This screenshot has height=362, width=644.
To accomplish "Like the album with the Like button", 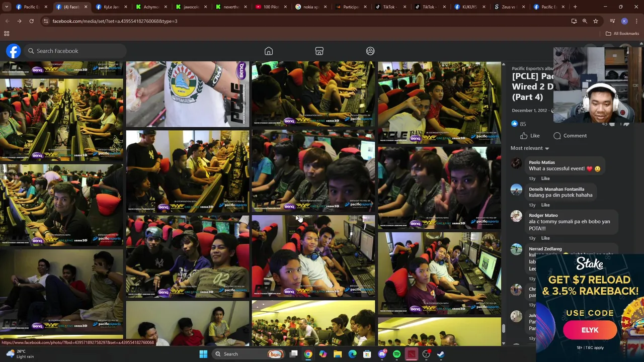I will [530, 136].
